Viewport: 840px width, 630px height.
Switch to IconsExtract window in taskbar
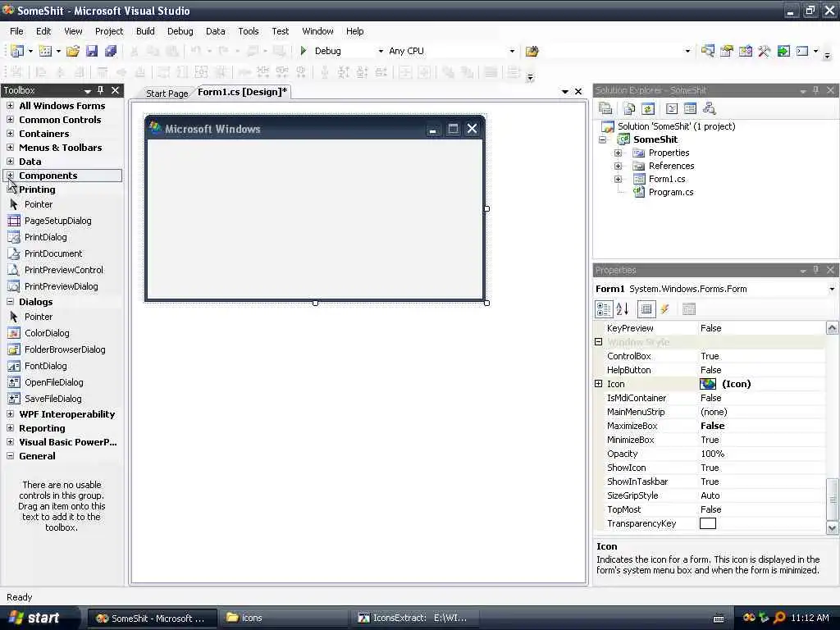(x=414, y=618)
